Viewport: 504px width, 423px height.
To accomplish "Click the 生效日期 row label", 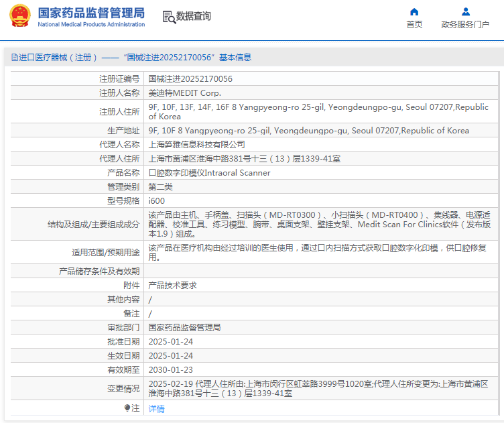I will tap(123, 356).
